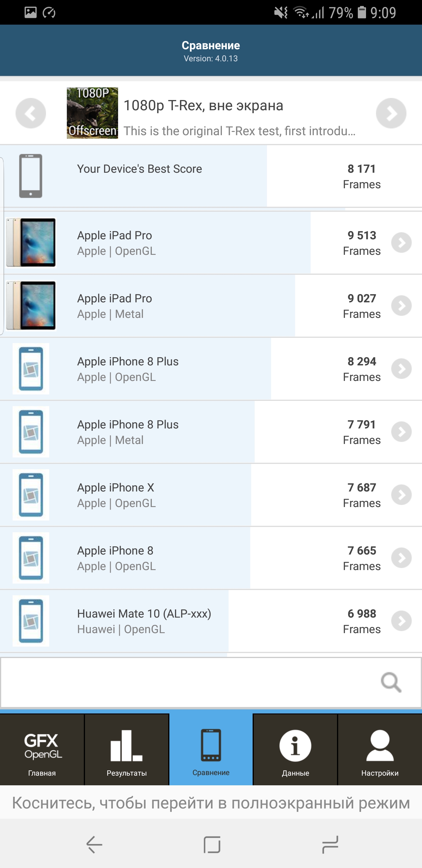This screenshot has width=422, height=868.
Task: Expand Apple iPad Pro Metal details chevron
Action: click(x=401, y=306)
